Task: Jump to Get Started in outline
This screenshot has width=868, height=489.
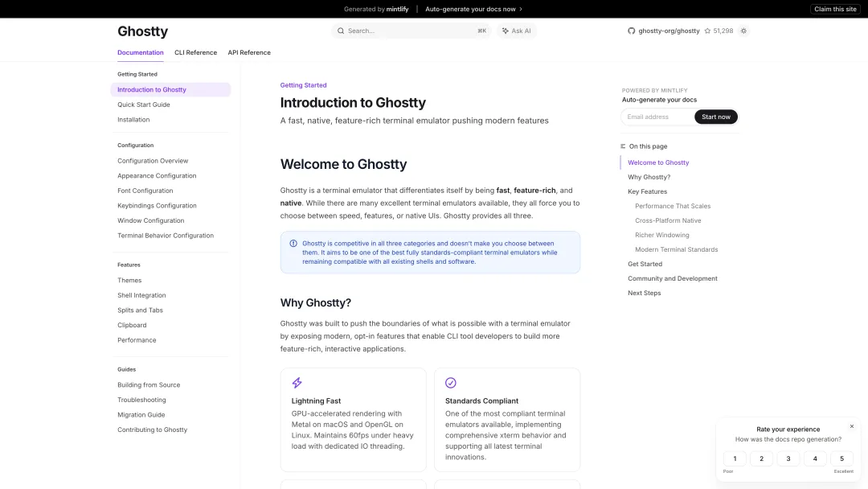Action: [645, 264]
